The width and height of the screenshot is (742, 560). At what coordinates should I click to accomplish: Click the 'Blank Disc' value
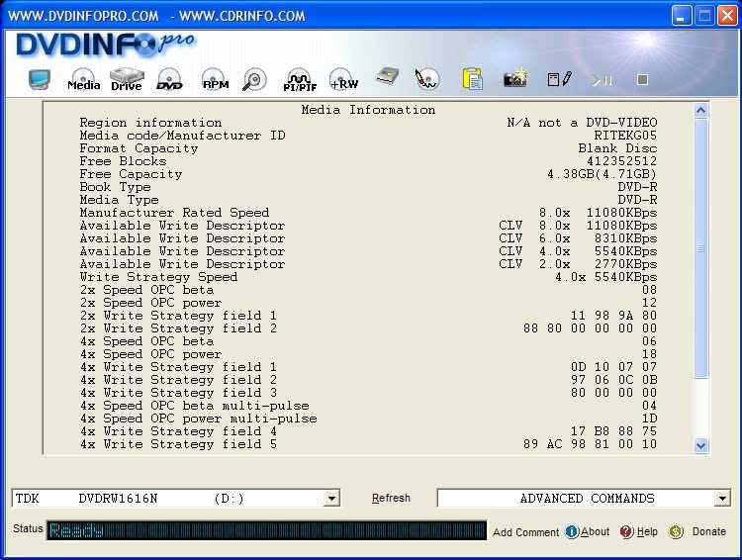pos(617,148)
